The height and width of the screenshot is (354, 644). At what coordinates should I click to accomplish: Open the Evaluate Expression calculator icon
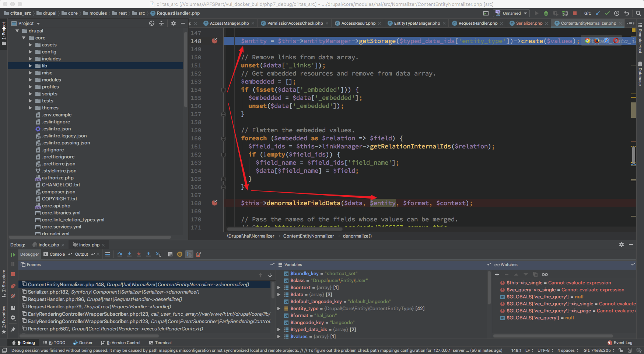pyautogui.click(x=170, y=254)
